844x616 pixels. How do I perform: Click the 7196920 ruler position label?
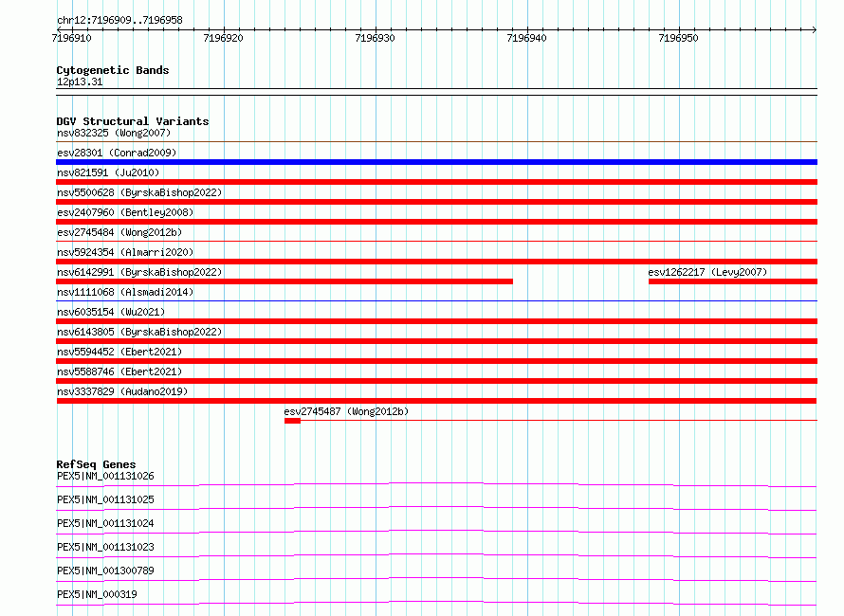pyautogui.click(x=224, y=38)
